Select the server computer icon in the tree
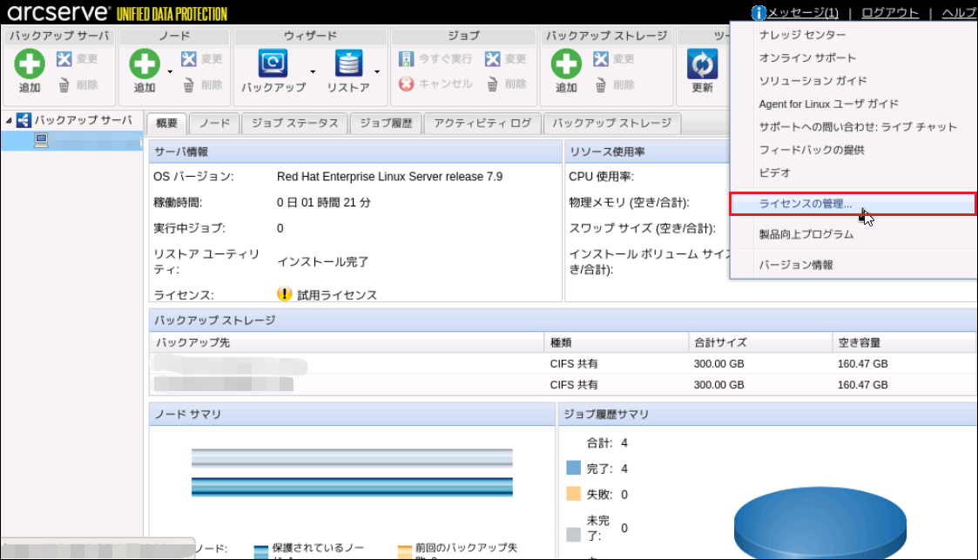This screenshot has height=560, width=978. 41,140
